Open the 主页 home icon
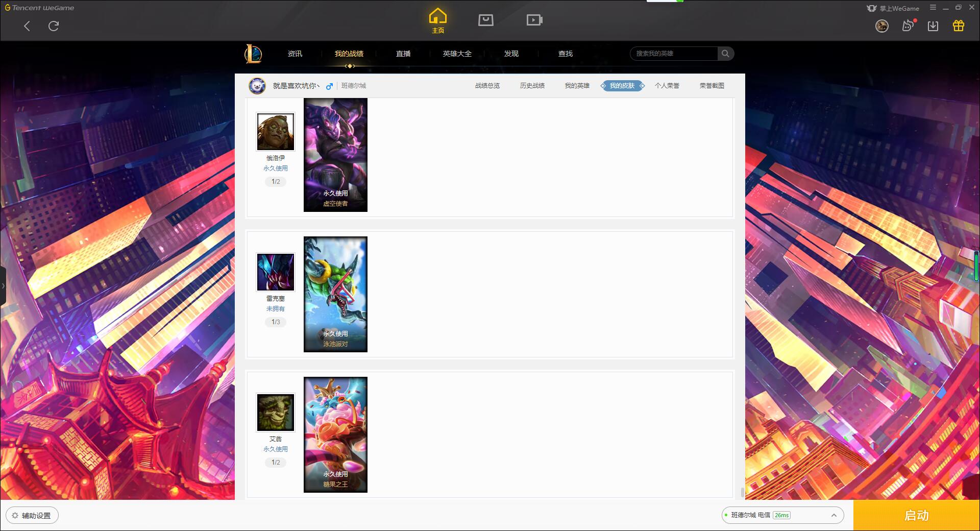This screenshot has height=531, width=980. (x=438, y=21)
